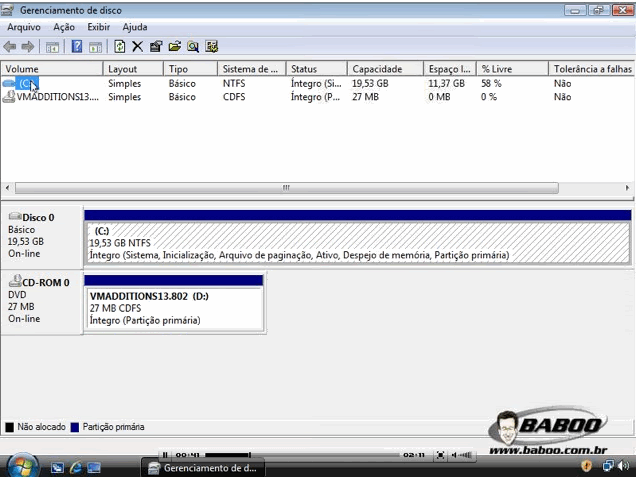Click the blue Partição primária legend swatch
This screenshot has width=636, height=477.
75,427
